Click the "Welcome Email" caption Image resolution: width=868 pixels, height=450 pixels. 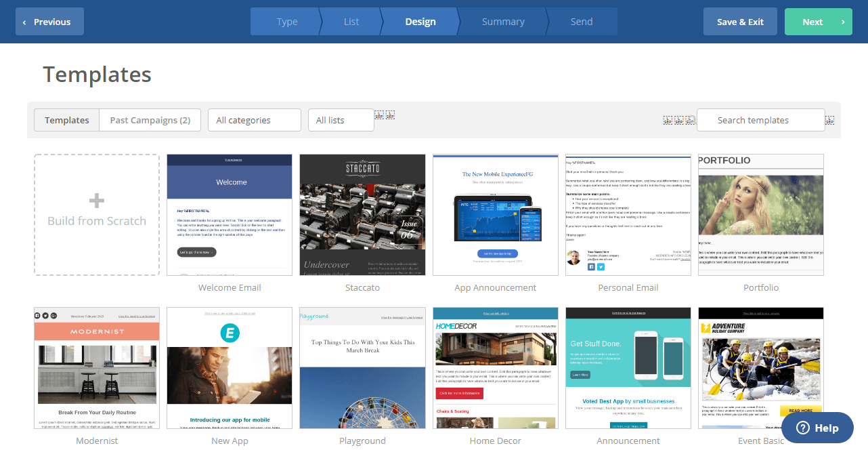click(x=230, y=287)
